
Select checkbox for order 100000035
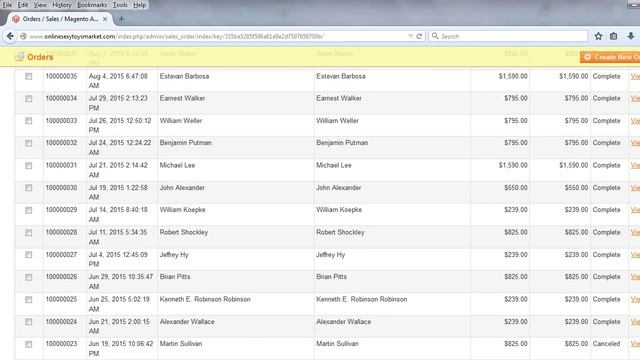(x=29, y=76)
